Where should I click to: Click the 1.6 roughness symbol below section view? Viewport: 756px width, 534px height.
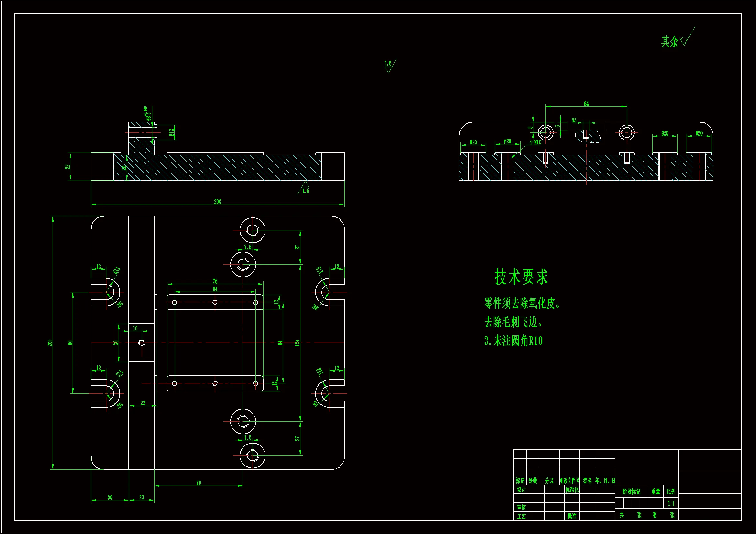[x=305, y=188]
